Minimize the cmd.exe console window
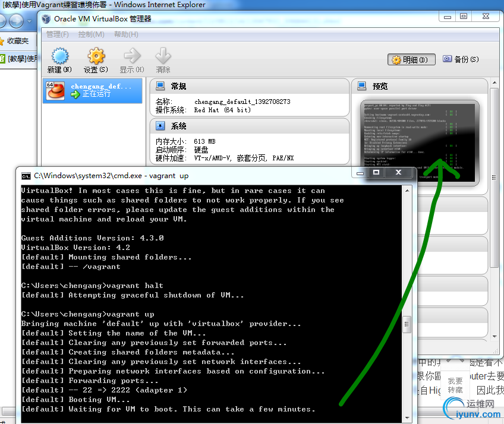 tap(360, 172)
